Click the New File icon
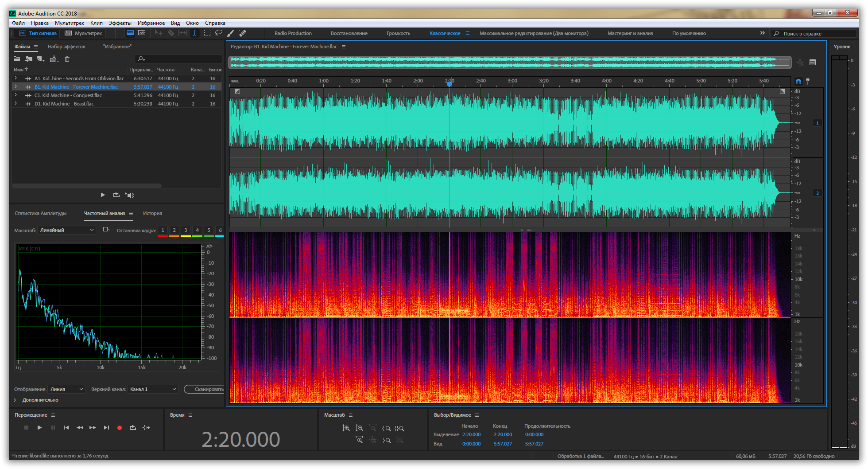Viewport: 868px width, 469px height. 41,59
